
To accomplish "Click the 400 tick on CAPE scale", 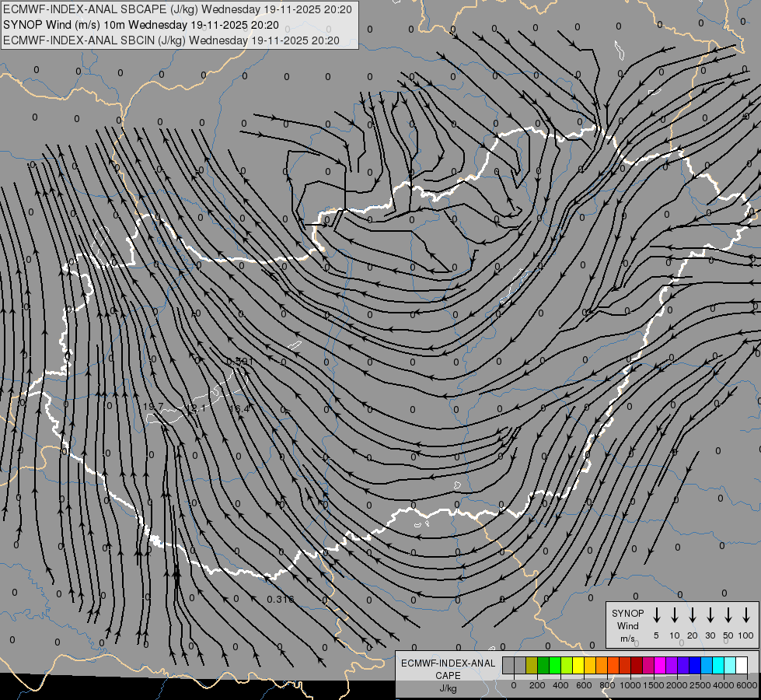I will pos(560,685).
